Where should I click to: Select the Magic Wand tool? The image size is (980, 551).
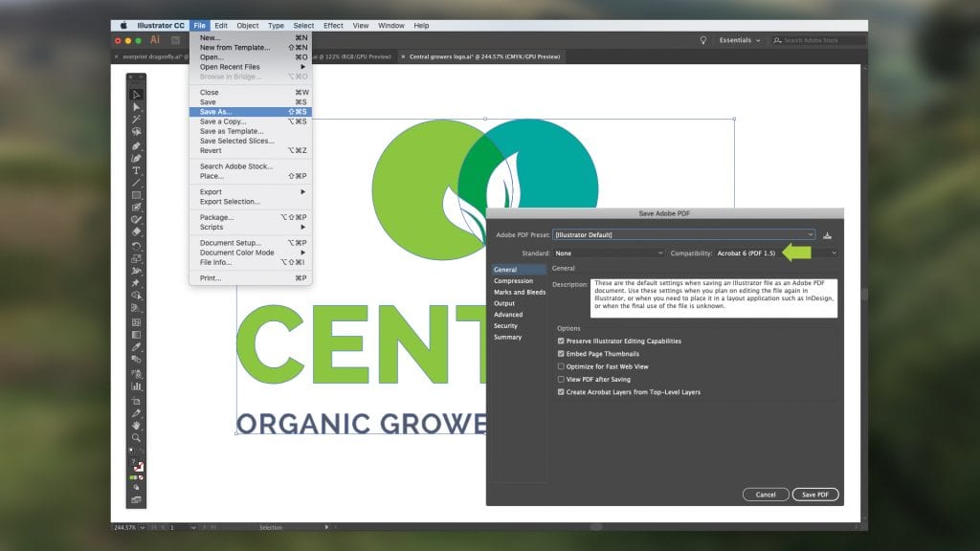click(x=136, y=120)
